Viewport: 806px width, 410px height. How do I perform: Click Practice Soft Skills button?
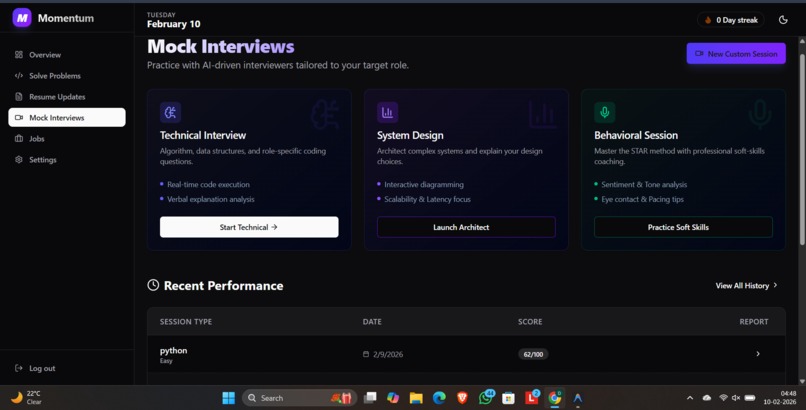[683, 227]
